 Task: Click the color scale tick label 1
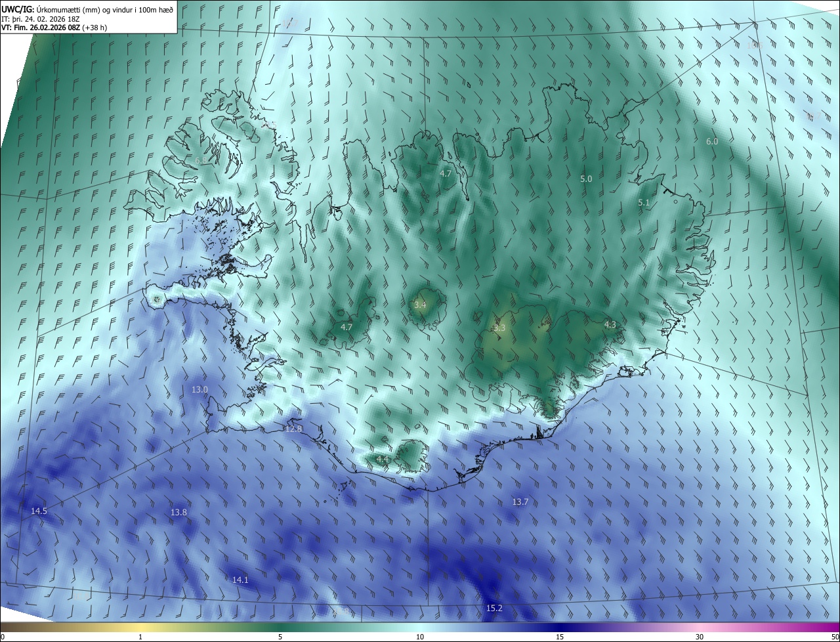pos(140,637)
